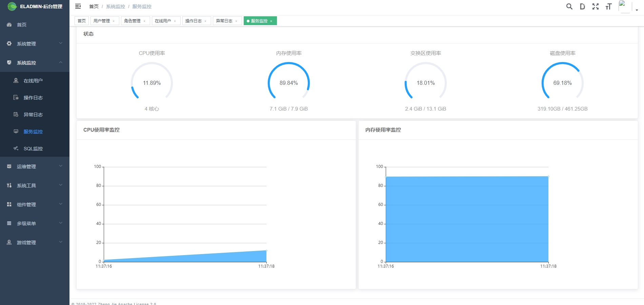The width and height of the screenshot is (644, 305).
Task: Open the font size settings icon
Action: click(608, 6)
